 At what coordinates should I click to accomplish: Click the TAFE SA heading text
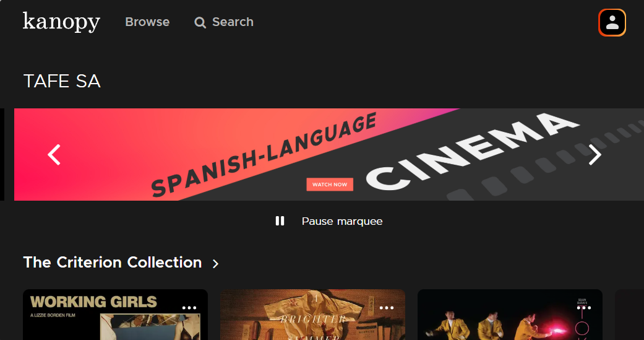[62, 81]
